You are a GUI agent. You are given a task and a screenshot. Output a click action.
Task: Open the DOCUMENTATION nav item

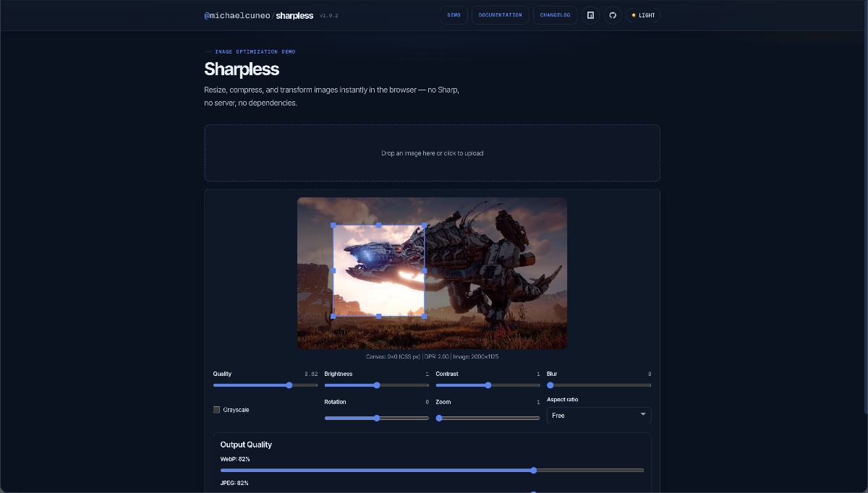coord(501,15)
